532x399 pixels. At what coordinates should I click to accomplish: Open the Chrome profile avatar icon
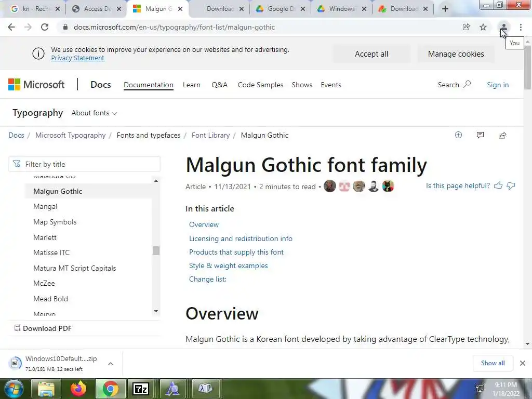(503, 27)
